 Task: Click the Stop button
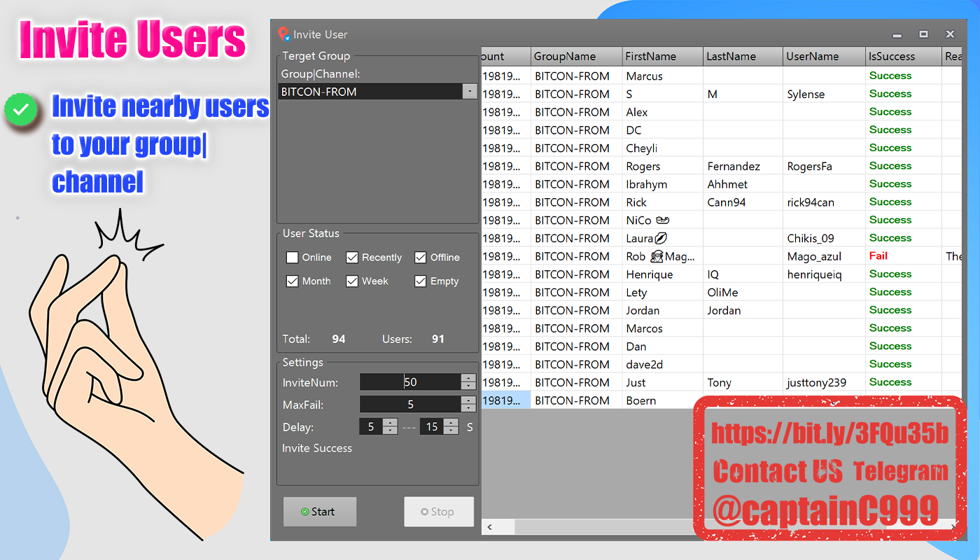click(439, 512)
